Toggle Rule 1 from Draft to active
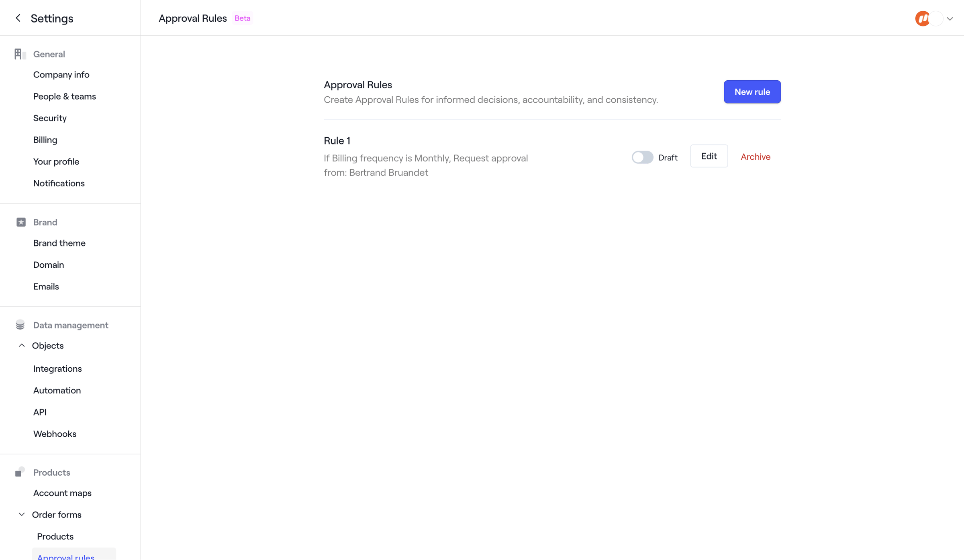This screenshot has height=560, width=964. (x=642, y=157)
